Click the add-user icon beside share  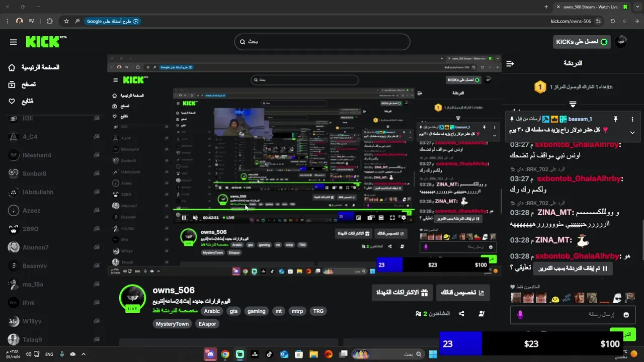click(481, 314)
